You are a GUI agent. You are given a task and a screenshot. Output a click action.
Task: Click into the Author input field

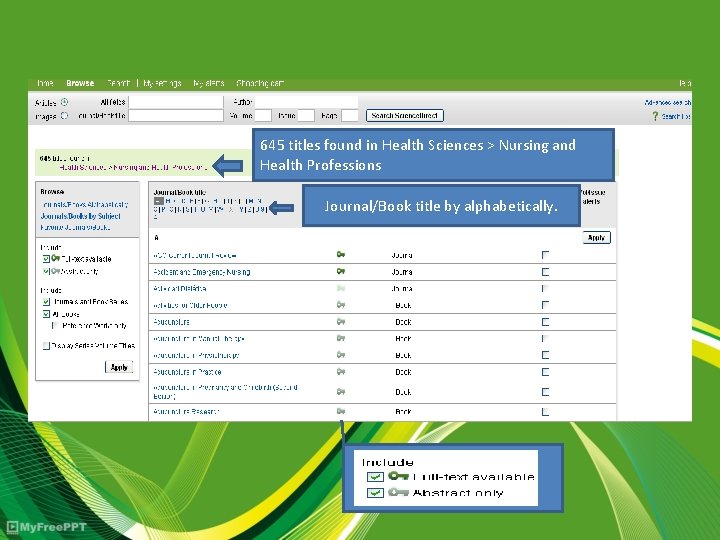(x=306, y=102)
